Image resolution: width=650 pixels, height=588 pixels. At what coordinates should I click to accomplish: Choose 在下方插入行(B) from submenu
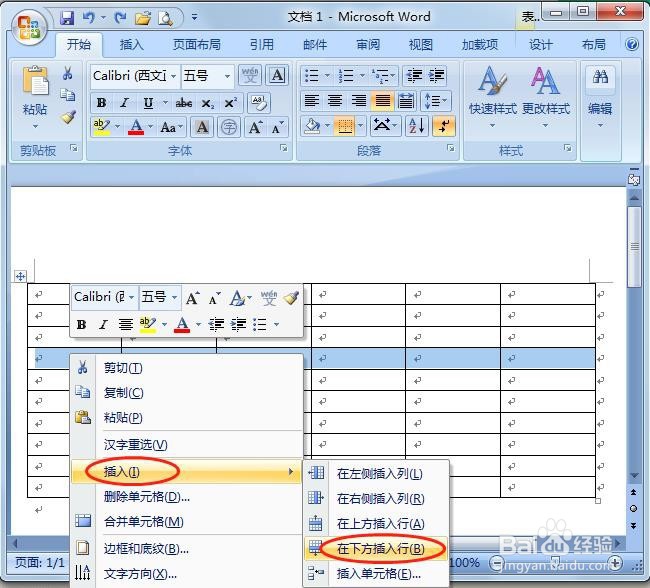(376, 549)
